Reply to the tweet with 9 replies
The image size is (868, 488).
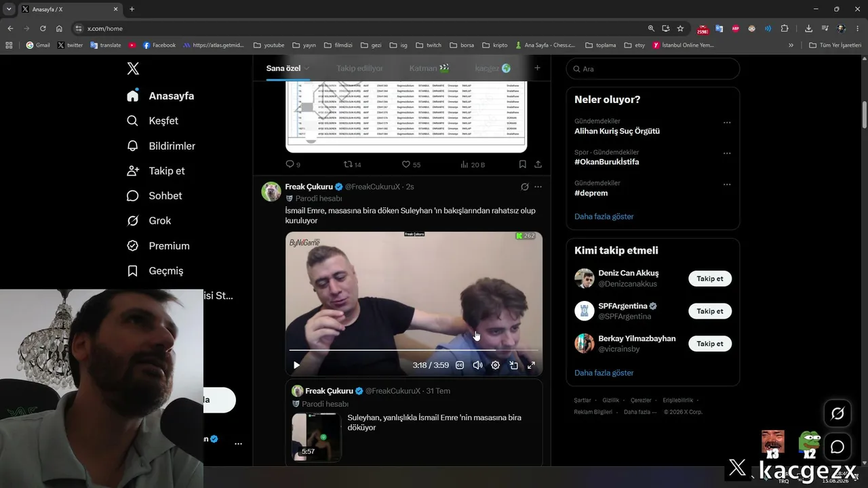point(292,164)
